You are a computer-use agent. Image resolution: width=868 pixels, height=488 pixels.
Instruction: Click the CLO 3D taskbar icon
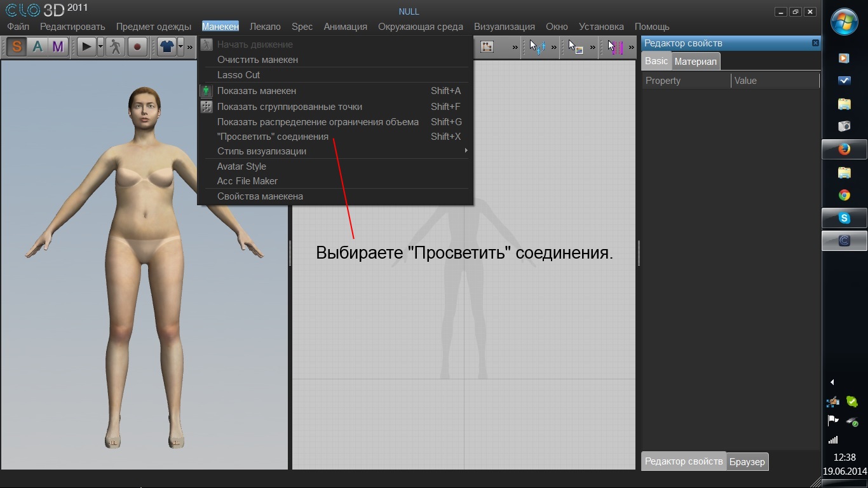pyautogui.click(x=844, y=241)
